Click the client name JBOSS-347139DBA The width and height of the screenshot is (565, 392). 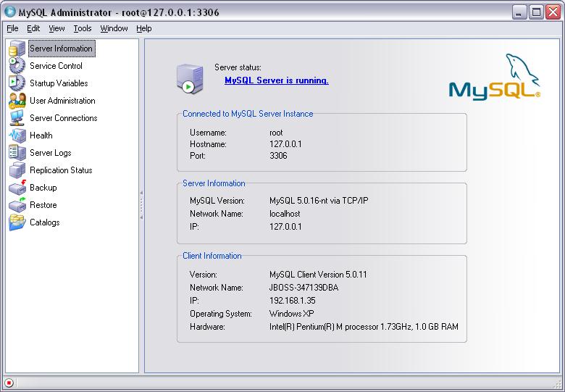[304, 288]
